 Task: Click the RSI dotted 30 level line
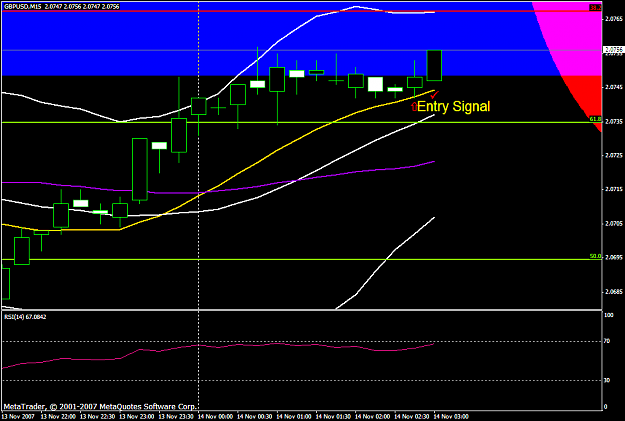(302, 380)
